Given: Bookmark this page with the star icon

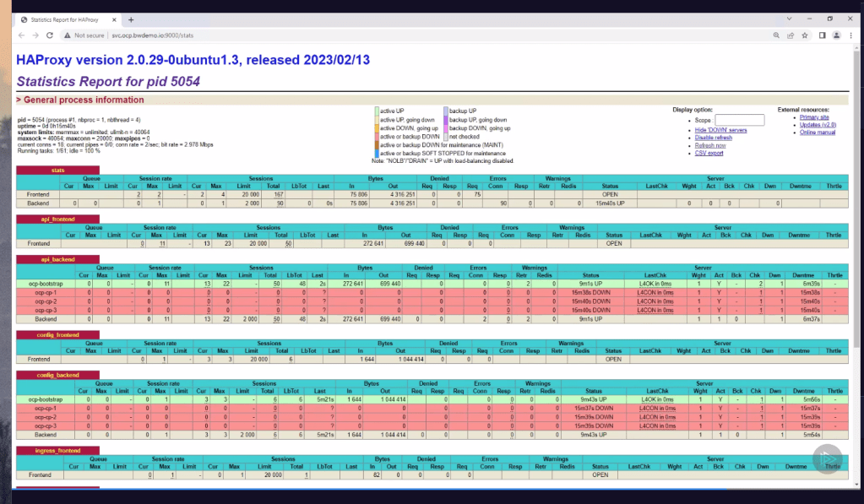Looking at the screenshot, I should point(805,35).
